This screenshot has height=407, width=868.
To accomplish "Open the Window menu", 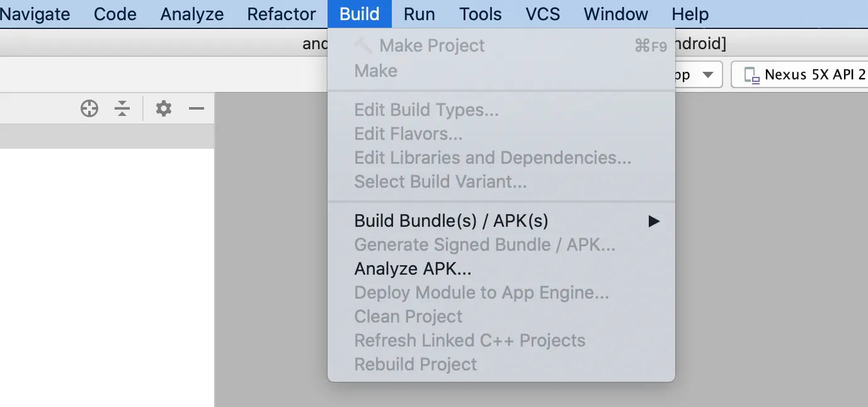I will click(616, 14).
